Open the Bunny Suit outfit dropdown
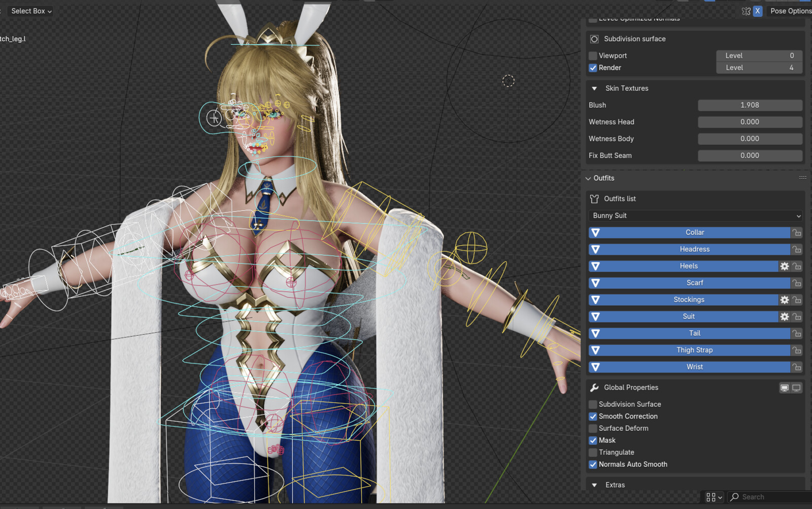This screenshot has height=509, width=812. pos(695,215)
